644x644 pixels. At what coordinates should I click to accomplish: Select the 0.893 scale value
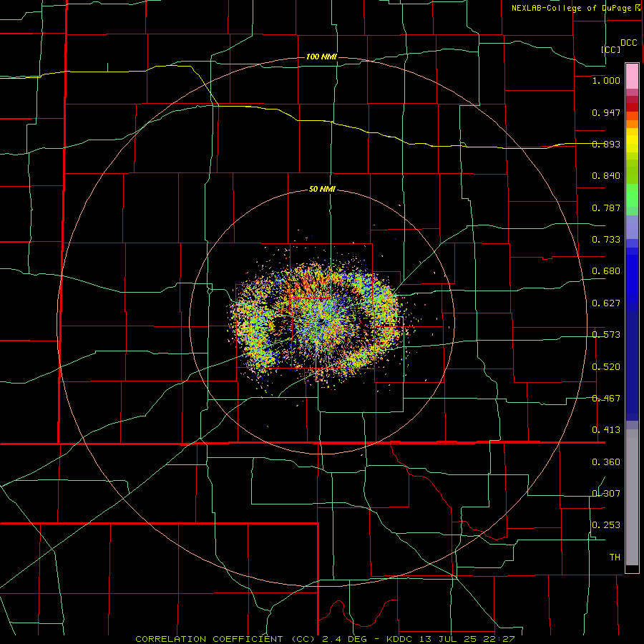pyautogui.click(x=606, y=144)
